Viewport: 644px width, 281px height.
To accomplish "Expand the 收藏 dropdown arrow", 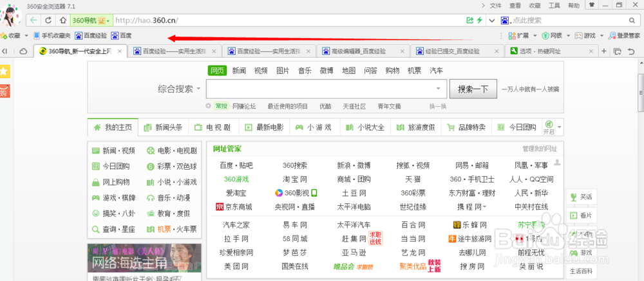I will coord(26,36).
